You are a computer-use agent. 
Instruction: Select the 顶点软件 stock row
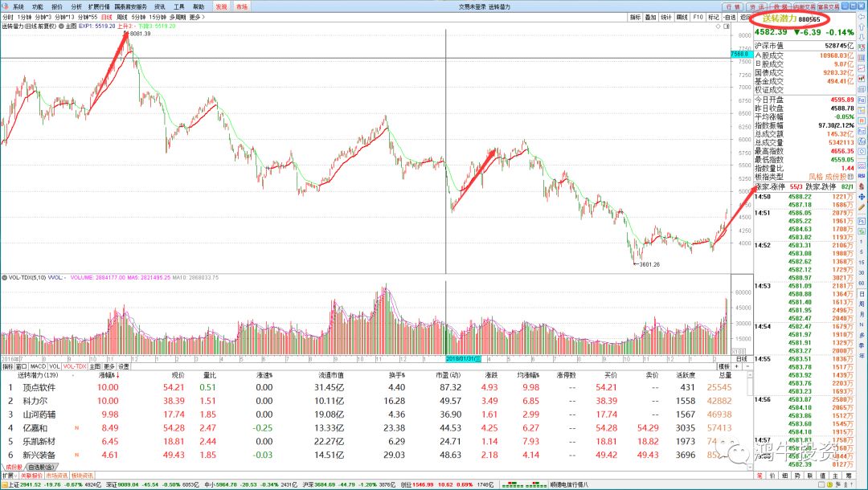pyautogui.click(x=38, y=387)
